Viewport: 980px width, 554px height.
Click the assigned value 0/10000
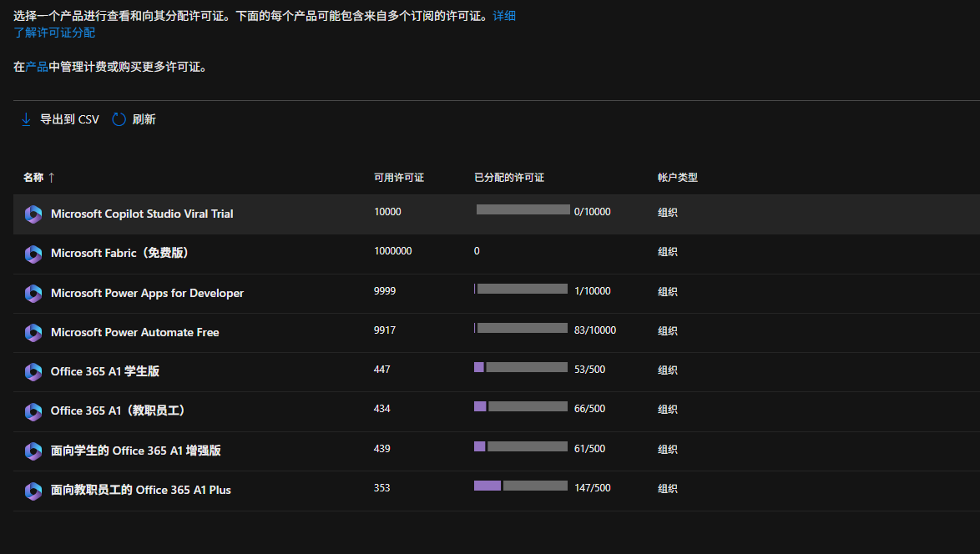(593, 212)
